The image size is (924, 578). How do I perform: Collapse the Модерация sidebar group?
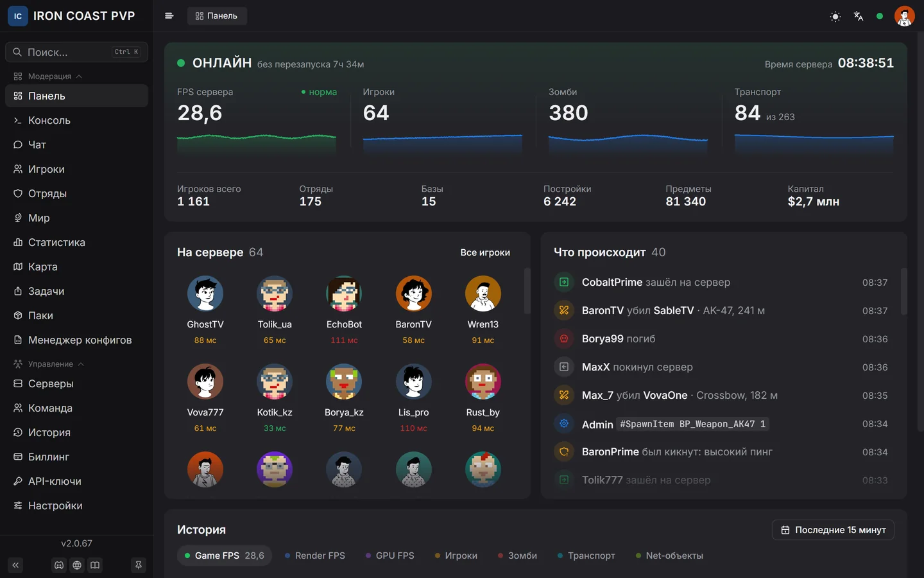48,76
